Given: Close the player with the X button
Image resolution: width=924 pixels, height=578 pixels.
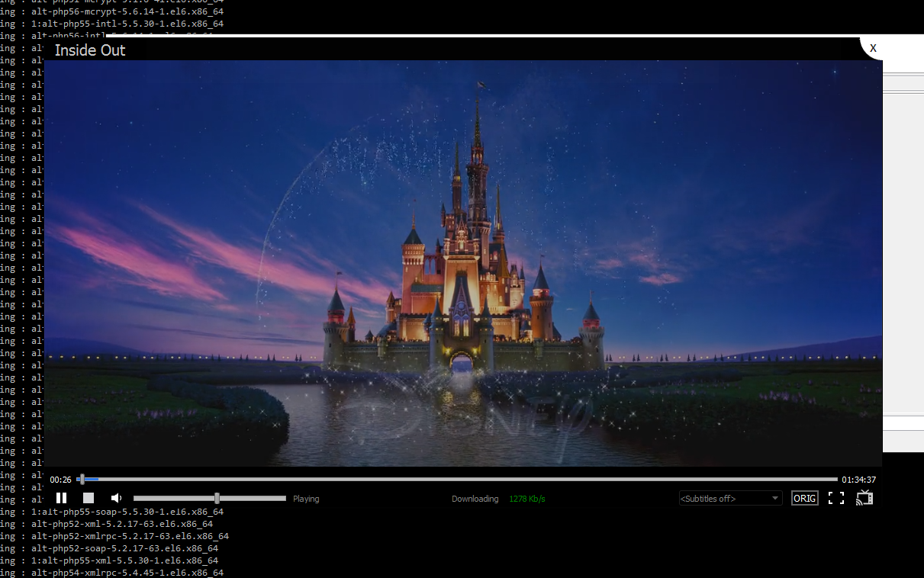Looking at the screenshot, I should (873, 48).
